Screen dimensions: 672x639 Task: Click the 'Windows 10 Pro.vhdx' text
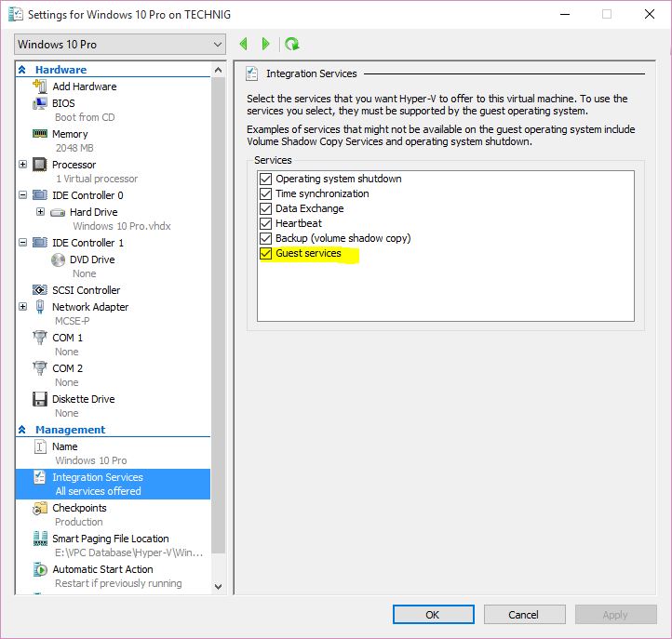pyautogui.click(x=122, y=226)
